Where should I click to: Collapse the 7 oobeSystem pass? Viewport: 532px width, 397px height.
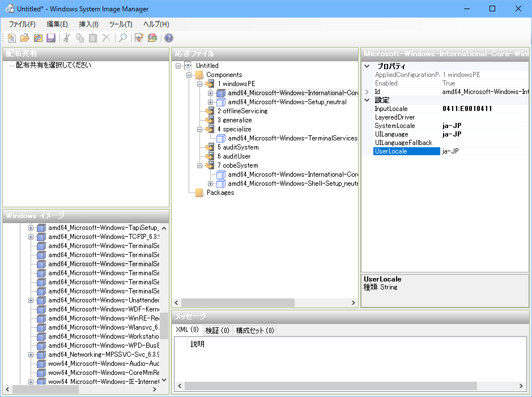(200, 166)
